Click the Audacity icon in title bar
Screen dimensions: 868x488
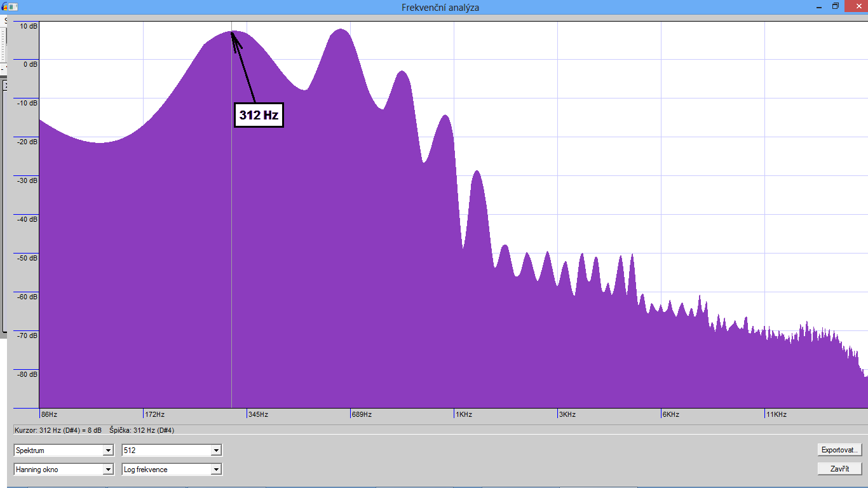click(5, 7)
